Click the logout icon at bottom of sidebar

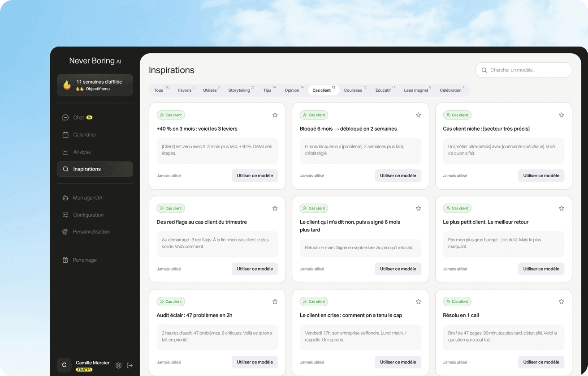[130, 365]
